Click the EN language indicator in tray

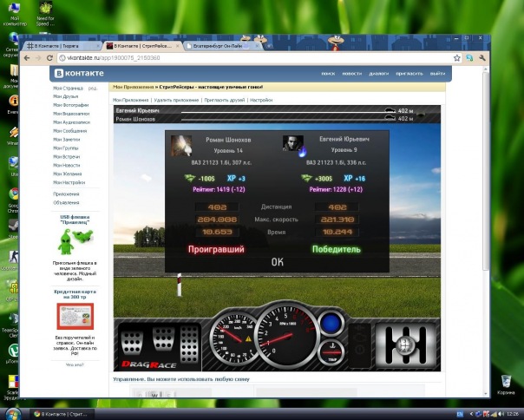click(x=460, y=414)
